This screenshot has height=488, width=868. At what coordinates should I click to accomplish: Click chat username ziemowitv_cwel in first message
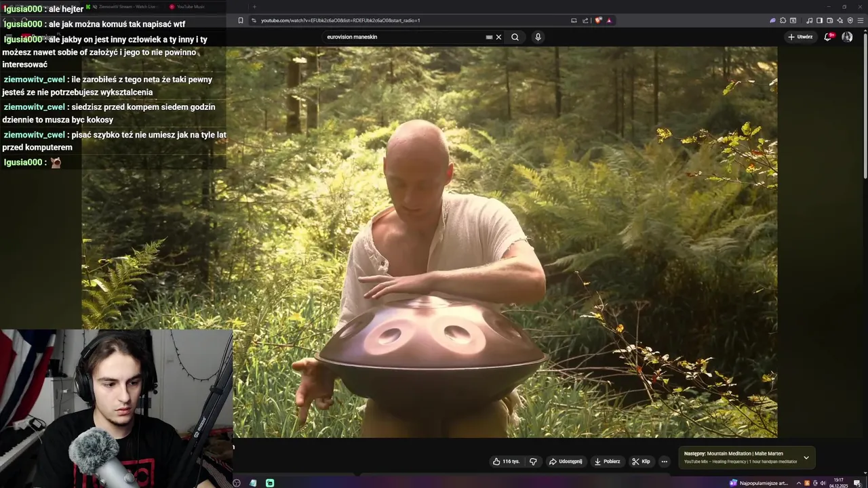(35, 79)
